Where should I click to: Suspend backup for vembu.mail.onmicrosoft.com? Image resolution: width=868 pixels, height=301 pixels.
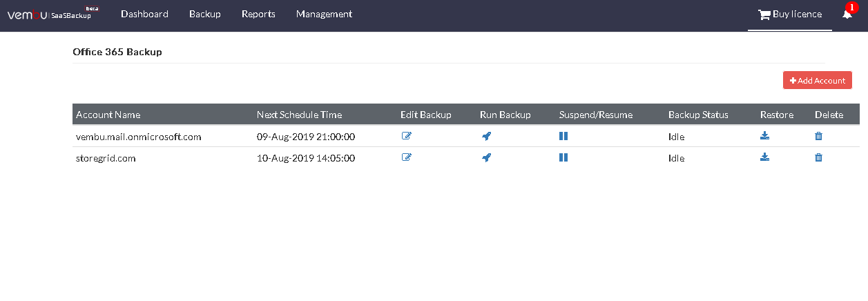tap(563, 136)
